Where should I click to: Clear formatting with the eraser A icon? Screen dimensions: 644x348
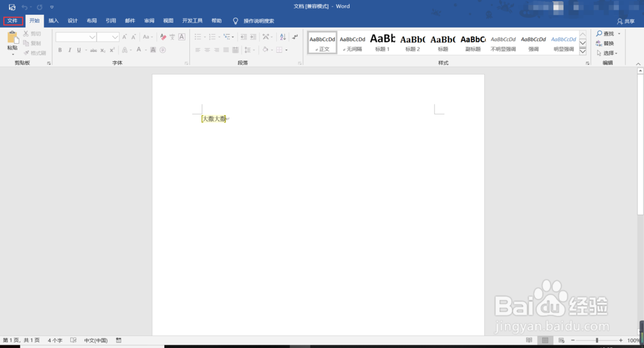coord(163,37)
